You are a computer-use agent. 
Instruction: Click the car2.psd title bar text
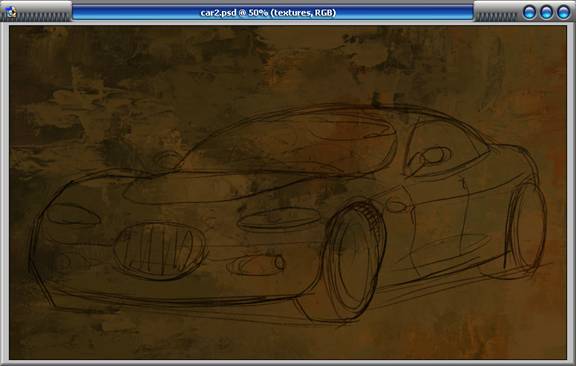point(268,13)
